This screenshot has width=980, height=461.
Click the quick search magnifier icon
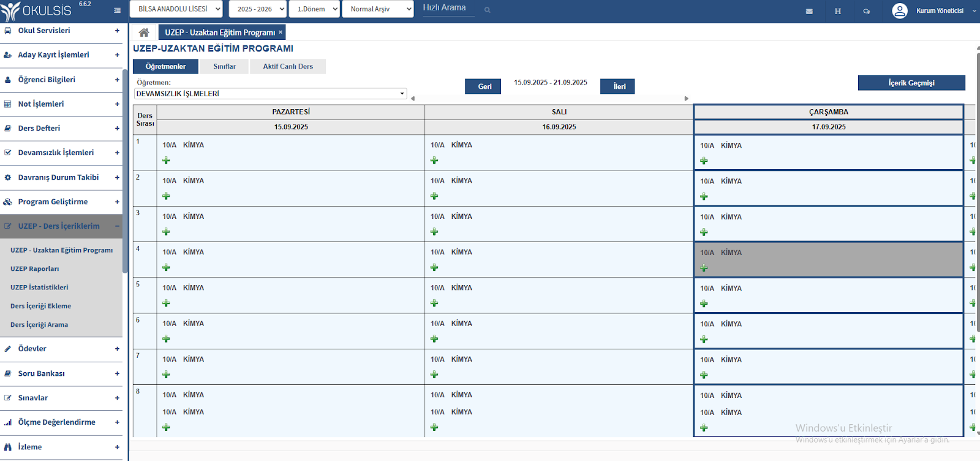pos(487,10)
